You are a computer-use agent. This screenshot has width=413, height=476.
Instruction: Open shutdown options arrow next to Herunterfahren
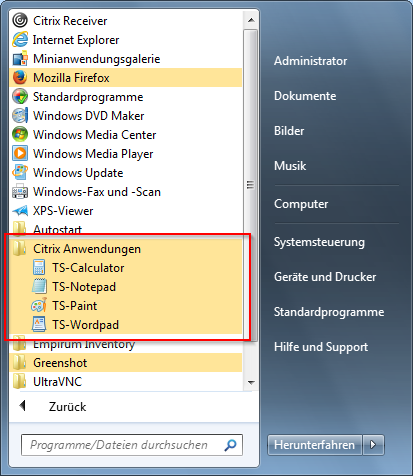pyautogui.click(x=373, y=445)
